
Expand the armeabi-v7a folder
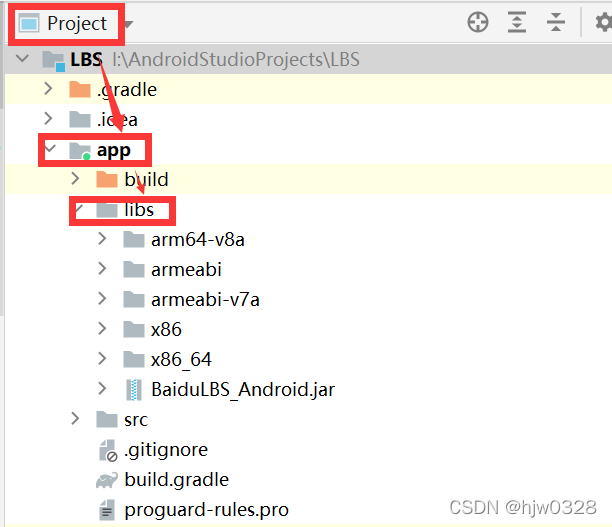click(x=102, y=299)
